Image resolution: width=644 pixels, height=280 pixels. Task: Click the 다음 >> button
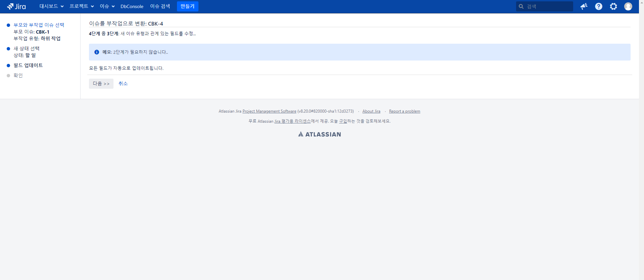tap(101, 84)
